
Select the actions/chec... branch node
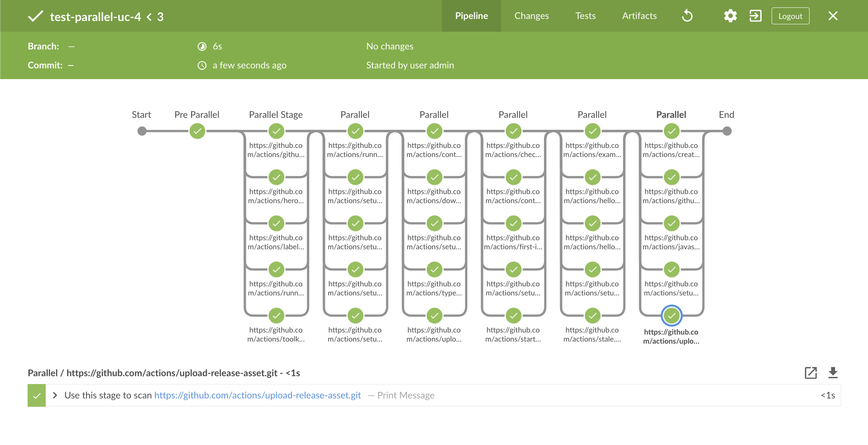(x=513, y=131)
